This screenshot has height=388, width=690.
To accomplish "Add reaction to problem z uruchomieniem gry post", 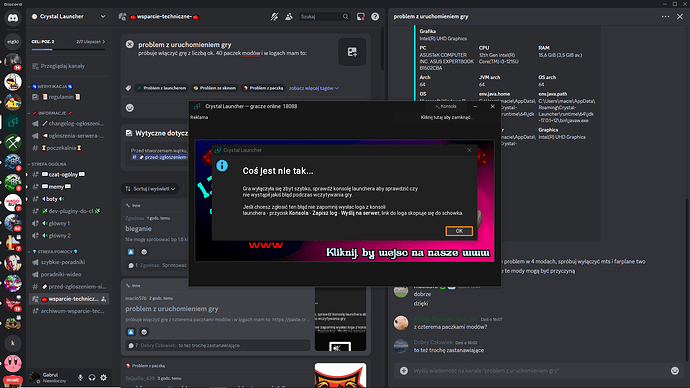I will pyautogui.click(x=144, y=332).
